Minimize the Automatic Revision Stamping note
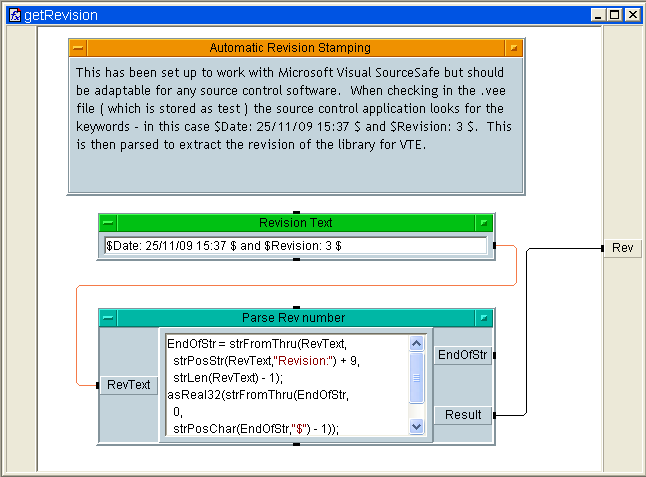This screenshot has width=646, height=477. 514,48
